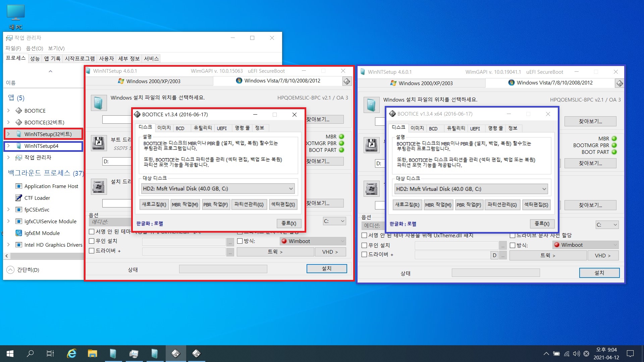The height and width of the screenshot is (362, 644).
Task: Switch to active BOOTICE taskbar icon
Action: pos(175,354)
